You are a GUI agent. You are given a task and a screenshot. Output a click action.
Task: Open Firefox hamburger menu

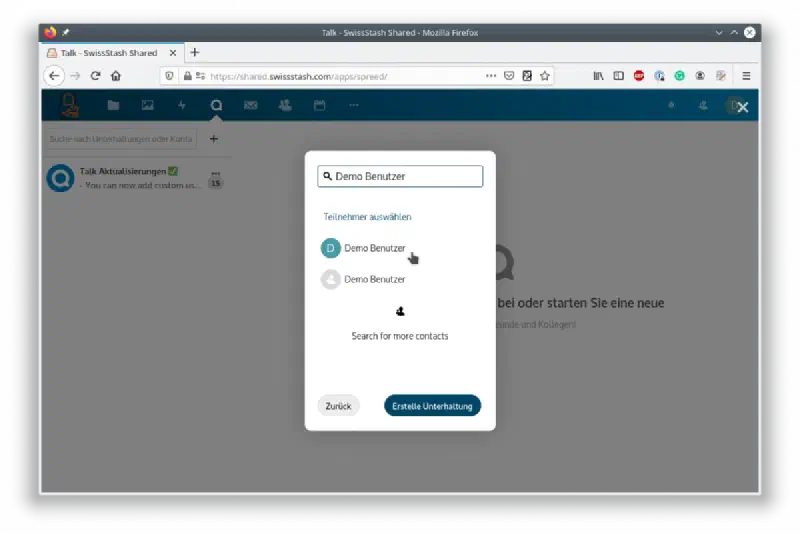[746, 76]
